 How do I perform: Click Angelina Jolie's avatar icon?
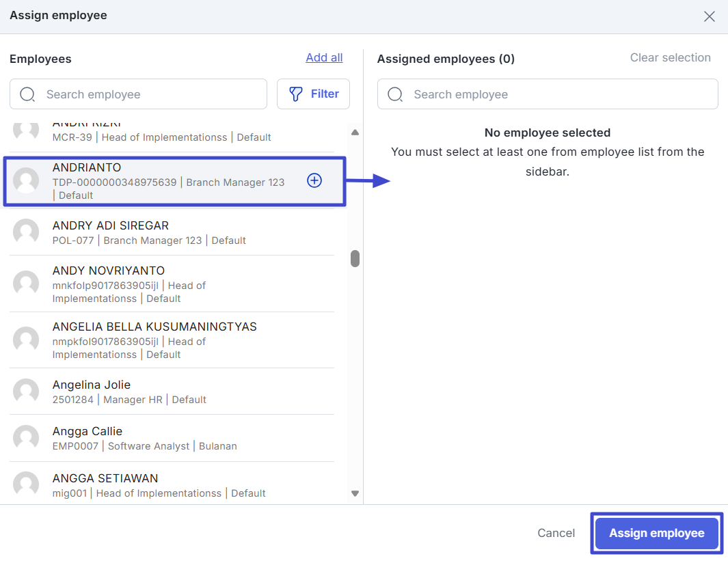pos(26,391)
